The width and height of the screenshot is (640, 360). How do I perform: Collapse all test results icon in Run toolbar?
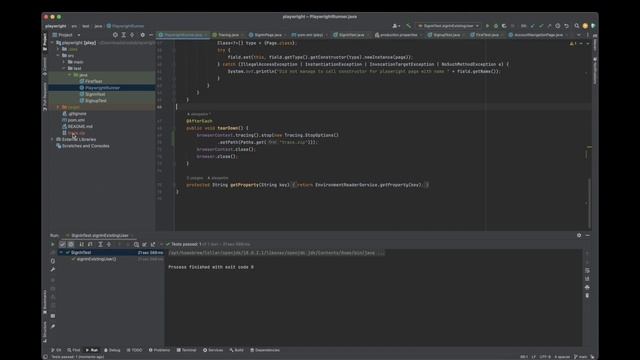click(x=109, y=244)
